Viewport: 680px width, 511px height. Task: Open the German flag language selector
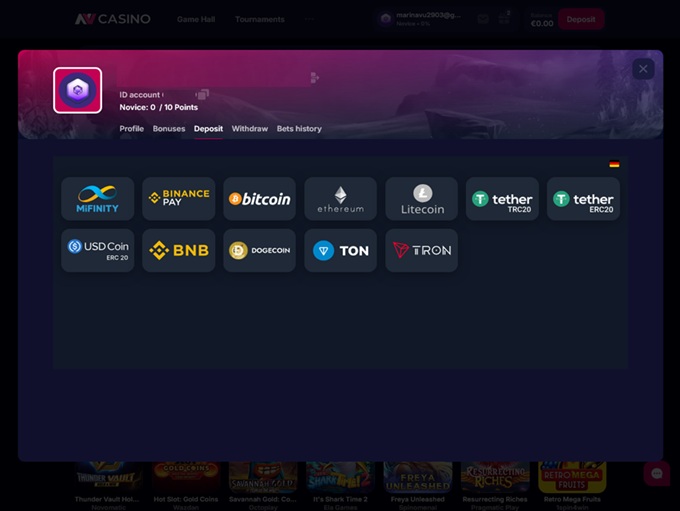click(x=614, y=164)
